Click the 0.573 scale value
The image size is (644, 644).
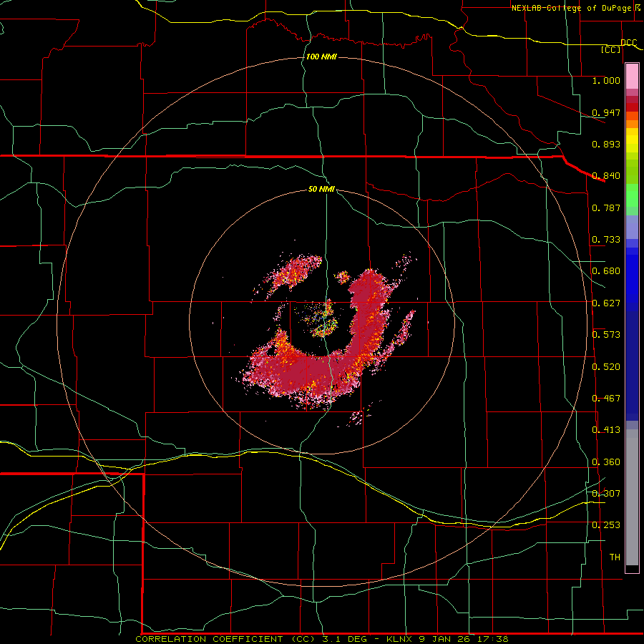606,334
